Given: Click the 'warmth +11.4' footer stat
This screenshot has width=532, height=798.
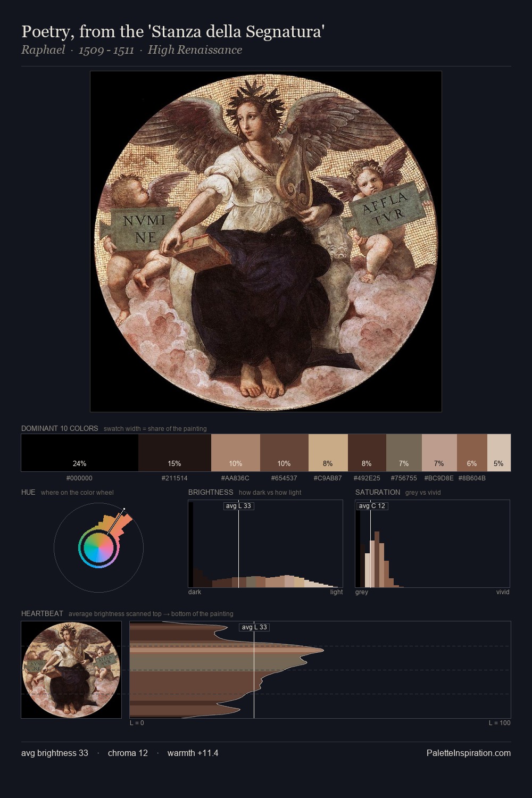Looking at the screenshot, I should point(193,753).
